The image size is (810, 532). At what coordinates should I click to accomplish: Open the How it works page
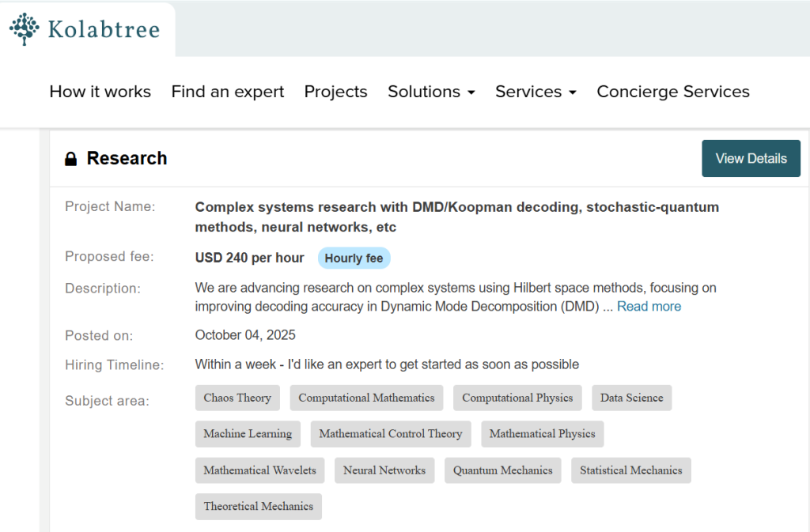(x=100, y=92)
